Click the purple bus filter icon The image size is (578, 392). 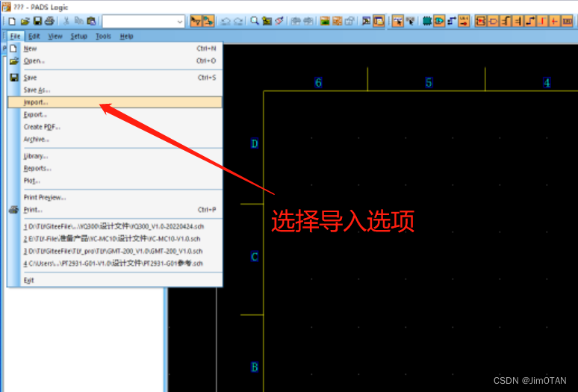tap(568, 22)
